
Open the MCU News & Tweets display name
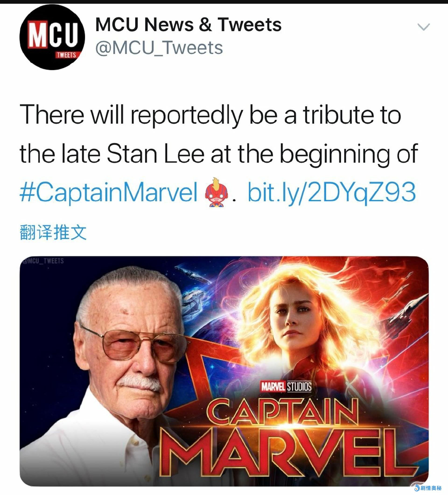(188, 25)
